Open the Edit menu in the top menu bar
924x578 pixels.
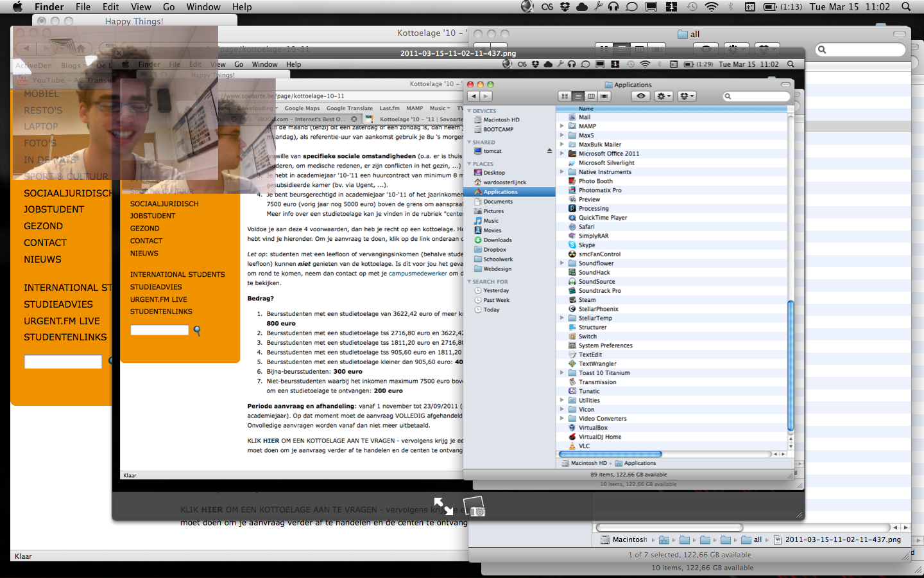[x=110, y=7]
